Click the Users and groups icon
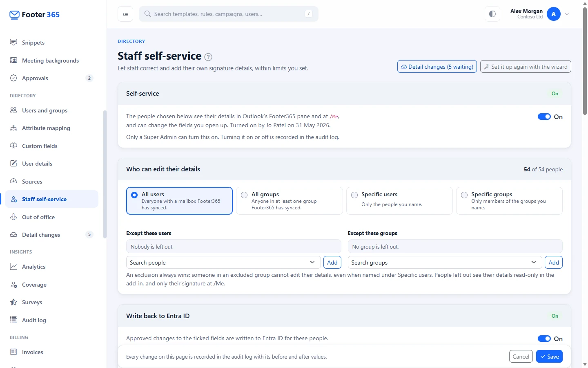588x368 pixels. coord(13,110)
